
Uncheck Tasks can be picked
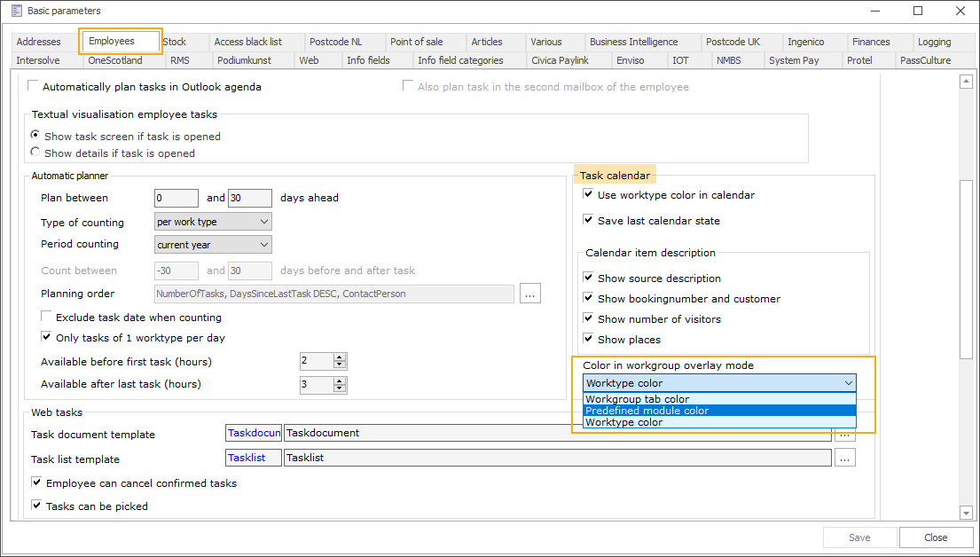pyautogui.click(x=36, y=506)
